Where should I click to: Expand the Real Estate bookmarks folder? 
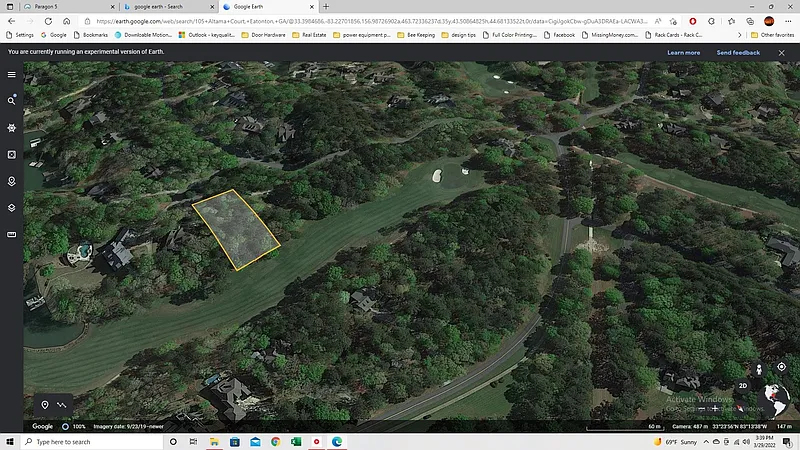tap(309, 35)
